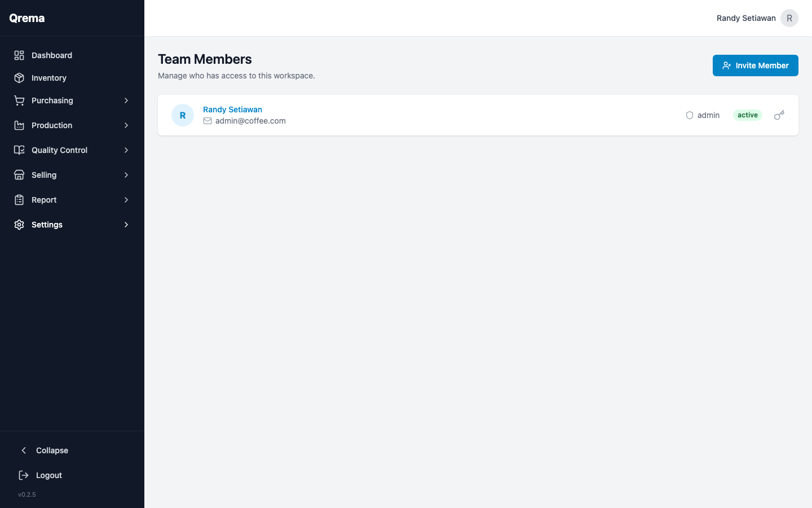Navigate to Inventory in the sidebar

[48, 77]
